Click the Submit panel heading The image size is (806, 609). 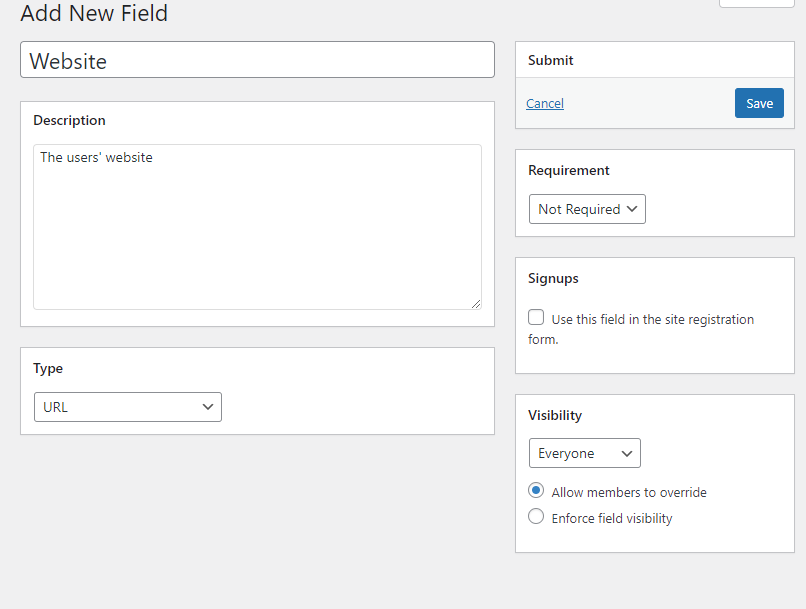551,60
